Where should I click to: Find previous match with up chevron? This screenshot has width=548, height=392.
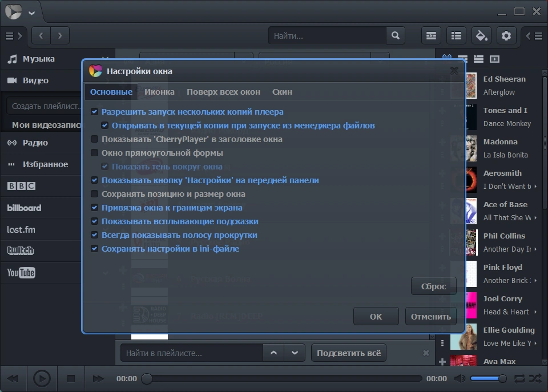tap(273, 353)
